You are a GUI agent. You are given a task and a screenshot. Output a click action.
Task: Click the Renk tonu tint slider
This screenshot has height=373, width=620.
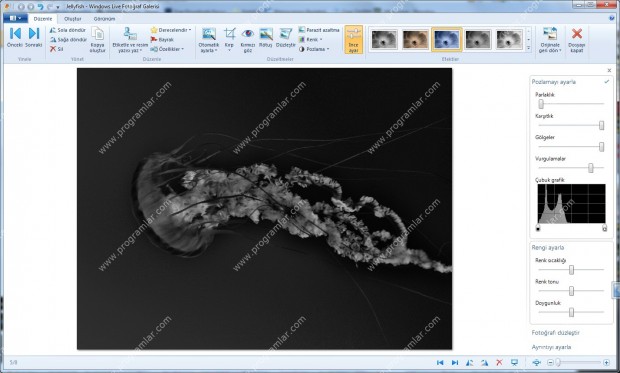coord(571,291)
